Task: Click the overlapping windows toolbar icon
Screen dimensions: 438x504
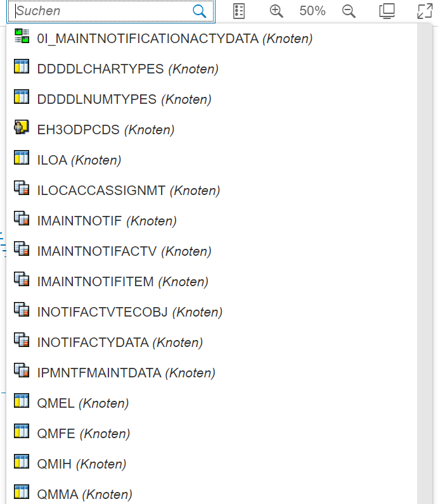Action: (x=387, y=11)
